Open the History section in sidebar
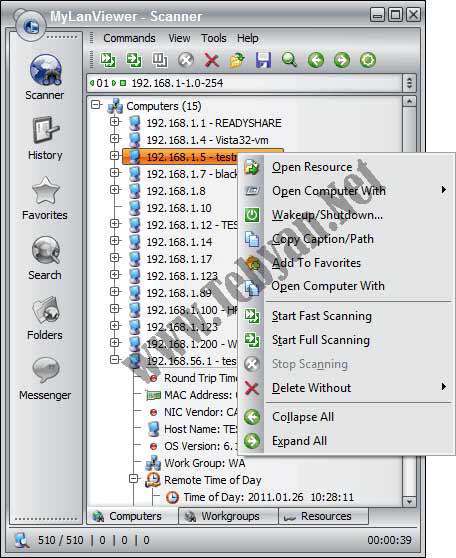The width and height of the screenshot is (456, 558). (45, 138)
